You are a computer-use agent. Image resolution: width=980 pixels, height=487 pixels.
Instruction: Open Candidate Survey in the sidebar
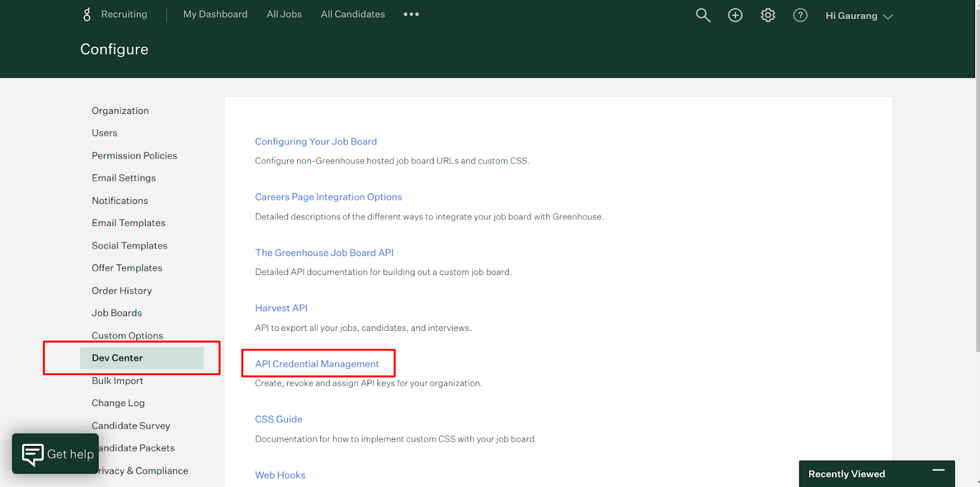click(131, 426)
